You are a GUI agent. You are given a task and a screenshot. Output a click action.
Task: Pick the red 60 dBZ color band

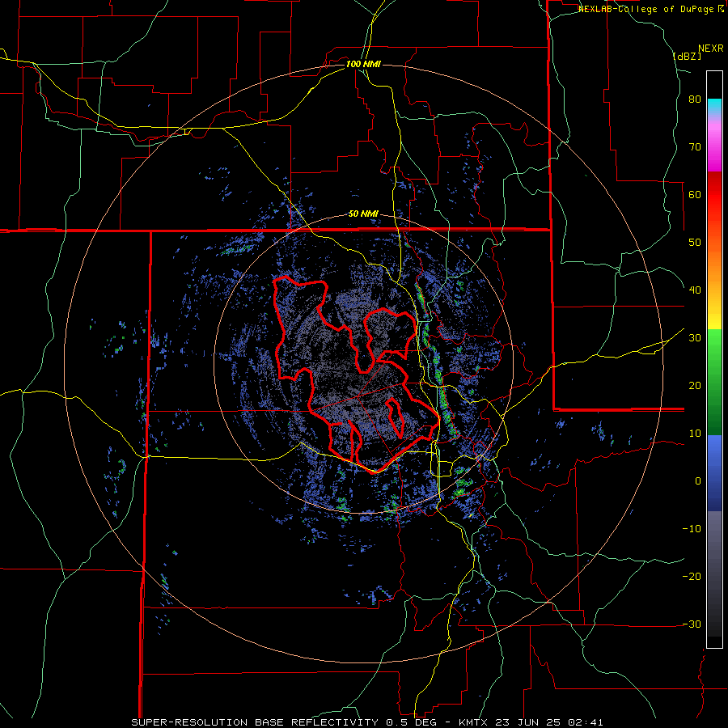[714, 195]
